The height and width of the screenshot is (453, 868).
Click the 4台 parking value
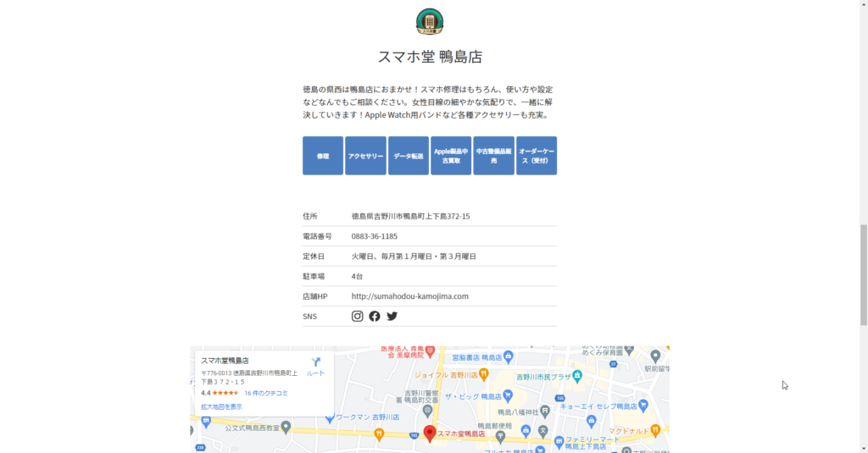point(357,276)
